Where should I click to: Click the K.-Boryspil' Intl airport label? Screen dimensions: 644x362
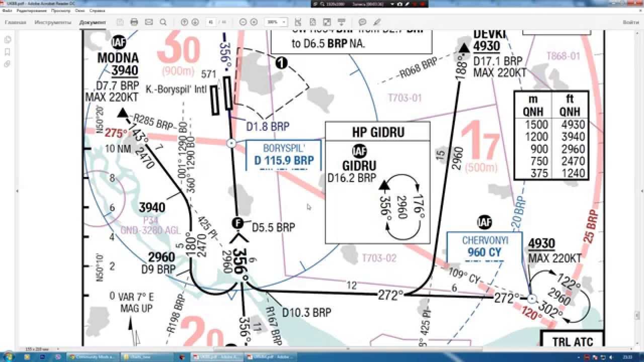click(175, 89)
